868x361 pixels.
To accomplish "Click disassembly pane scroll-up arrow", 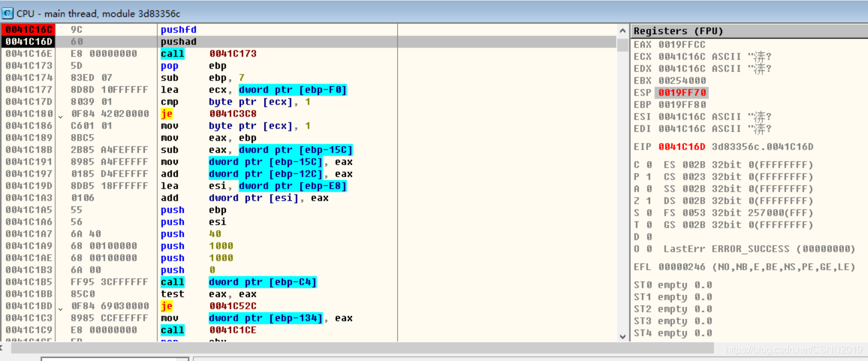I will pos(623,31).
